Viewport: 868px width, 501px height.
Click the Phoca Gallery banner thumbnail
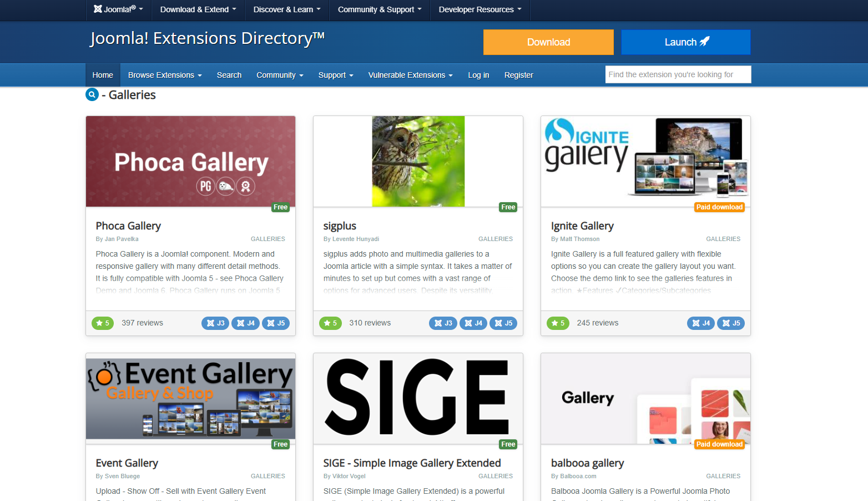tap(190, 162)
